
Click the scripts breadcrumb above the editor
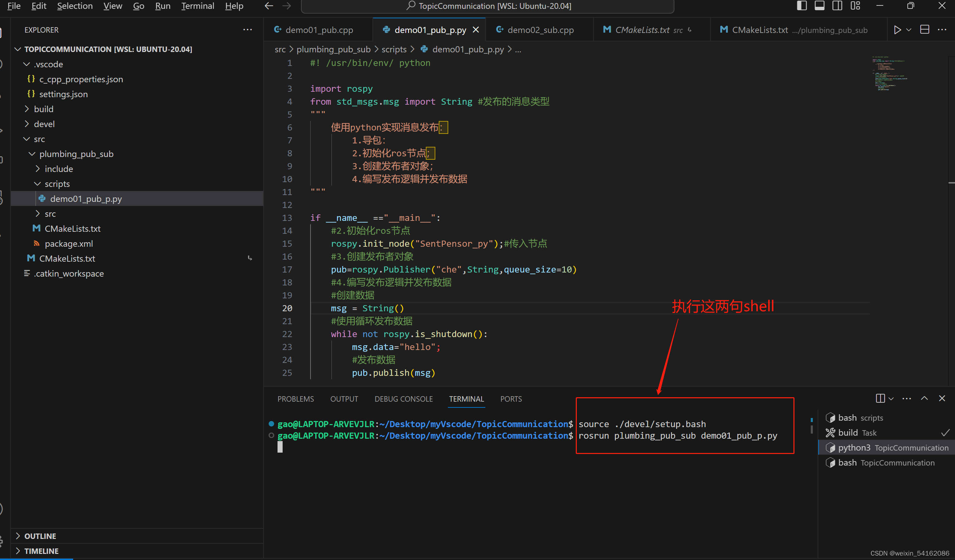393,49
